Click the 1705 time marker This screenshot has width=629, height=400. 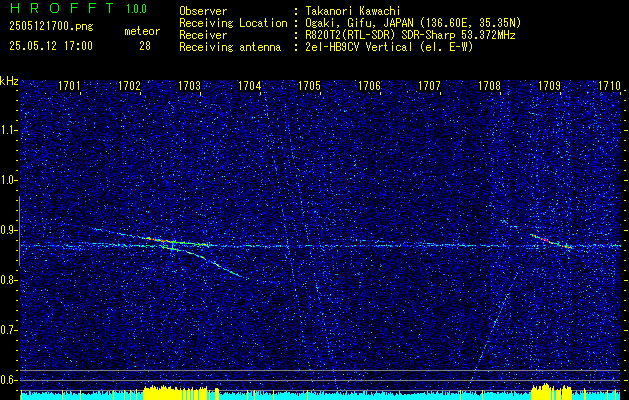[x=310, y=86]
